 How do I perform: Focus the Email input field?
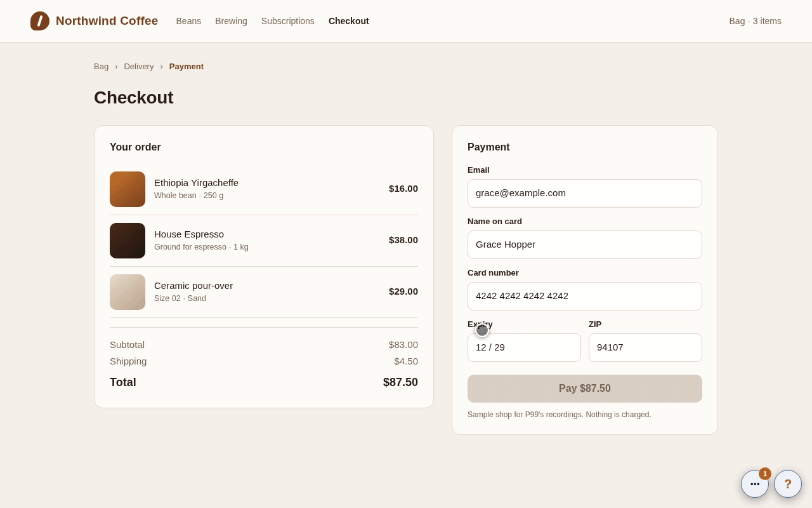(x=585, y=193)
